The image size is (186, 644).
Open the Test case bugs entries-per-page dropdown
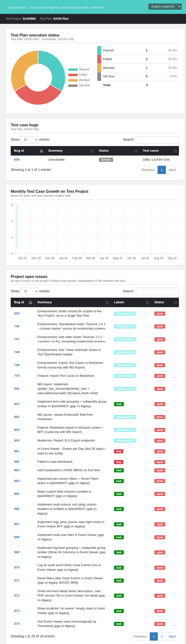pyautogui.click(x=29, y=139)
